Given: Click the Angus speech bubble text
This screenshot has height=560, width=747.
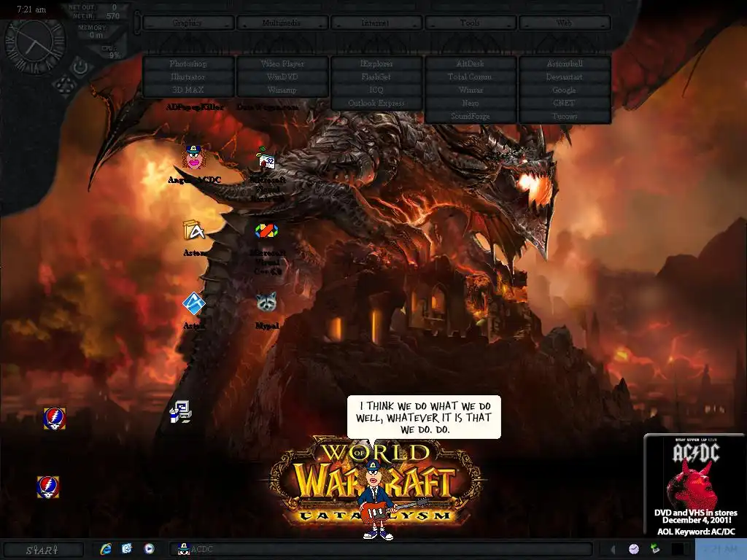Looking at the screenshot, I should (424, 417).
